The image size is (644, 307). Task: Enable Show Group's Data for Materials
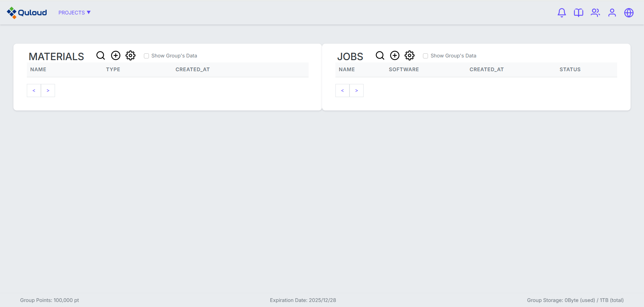(x=147, y=56)
